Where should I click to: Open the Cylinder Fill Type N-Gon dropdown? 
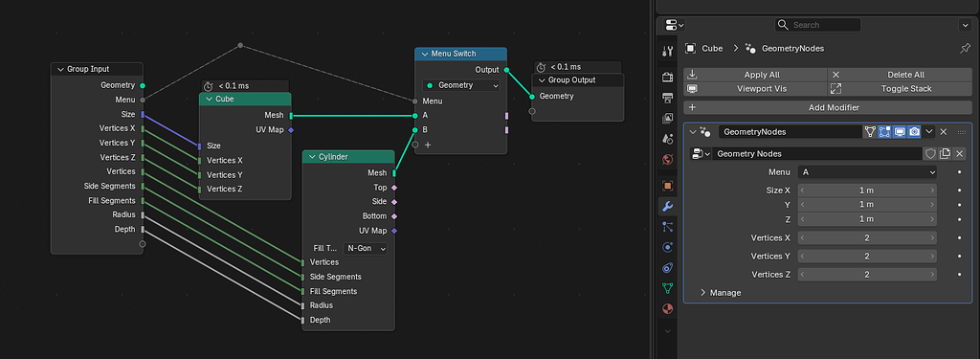tap(365, 248)
